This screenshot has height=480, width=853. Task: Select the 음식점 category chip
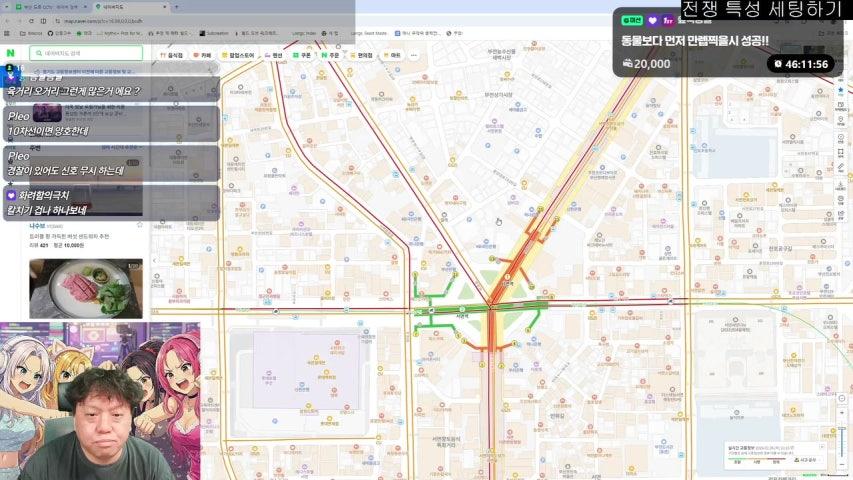[174, 55]
